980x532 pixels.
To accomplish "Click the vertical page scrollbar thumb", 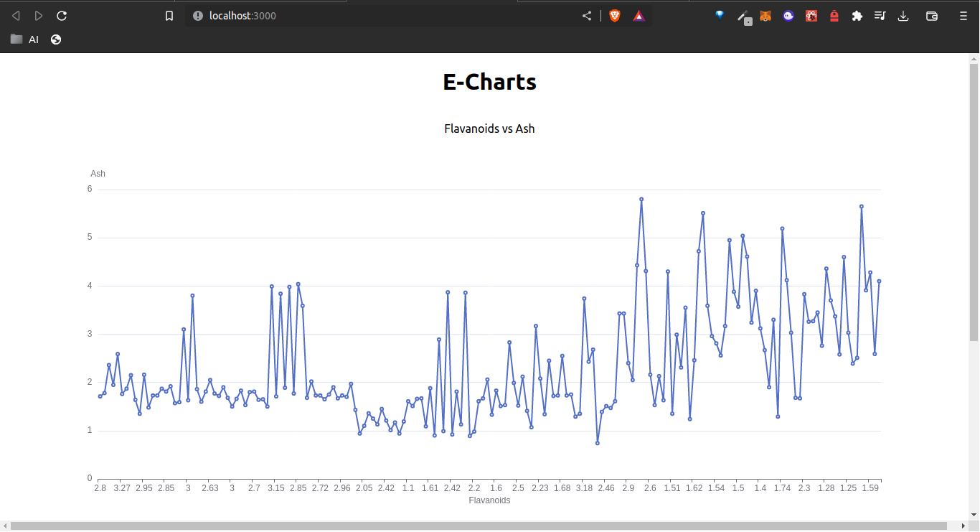I will click(x=974, y=202).
